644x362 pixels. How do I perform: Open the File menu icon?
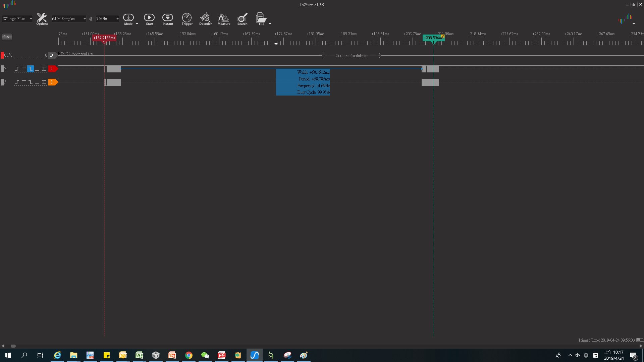(261, 18)
